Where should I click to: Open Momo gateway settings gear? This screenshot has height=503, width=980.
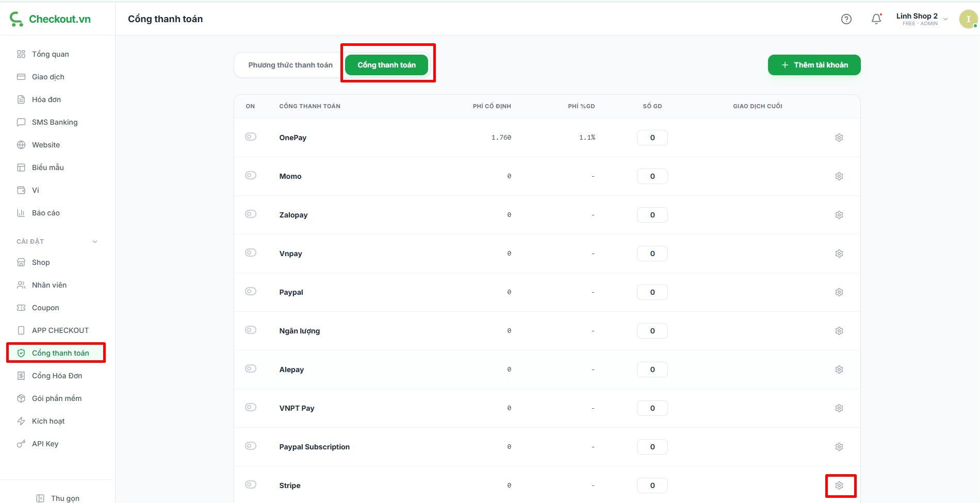click(x=839, y=176)
